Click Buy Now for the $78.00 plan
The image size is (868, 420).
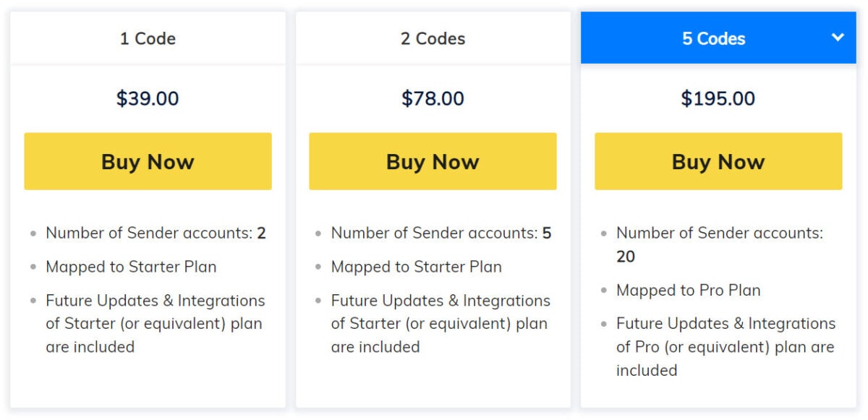click(433, 161)
